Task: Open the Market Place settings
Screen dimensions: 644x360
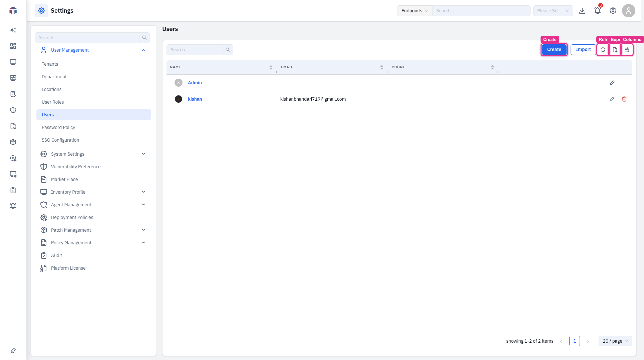Action: coord(64,179)
